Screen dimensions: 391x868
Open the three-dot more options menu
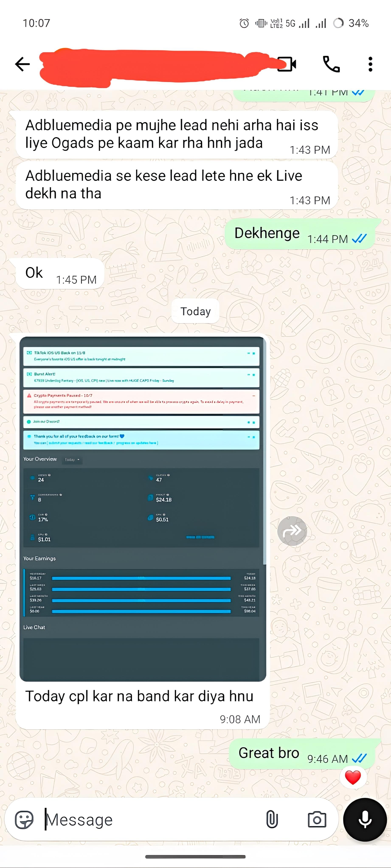(x=370, y=64)
